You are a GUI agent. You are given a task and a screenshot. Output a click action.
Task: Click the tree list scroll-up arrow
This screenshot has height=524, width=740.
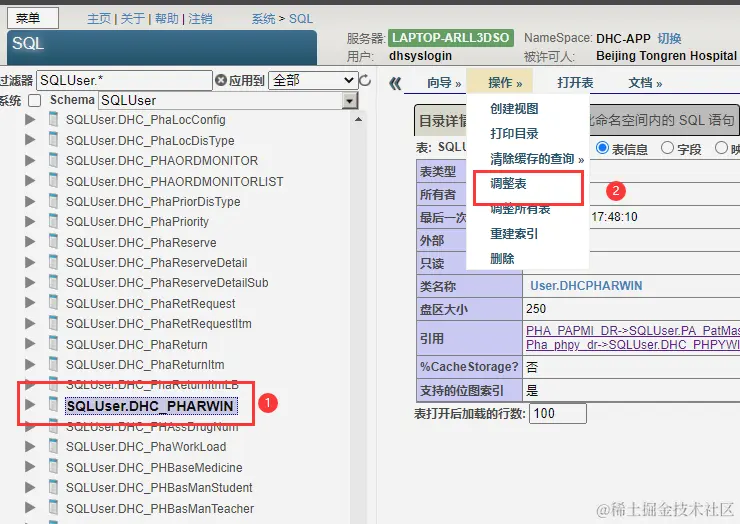click(x=359, y=119)
